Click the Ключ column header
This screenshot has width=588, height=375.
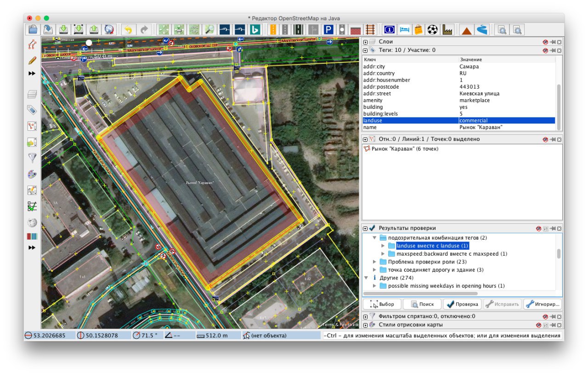coord(410,60)
